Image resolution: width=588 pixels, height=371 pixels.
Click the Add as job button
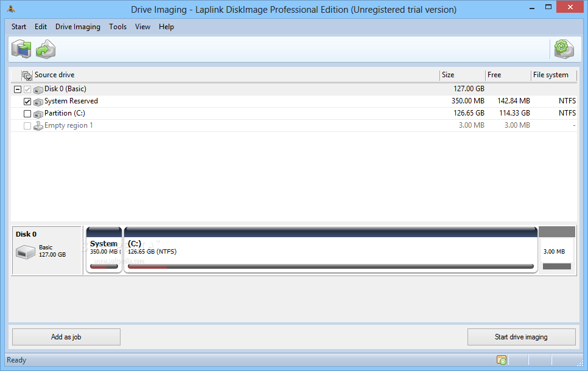point(66,337)
